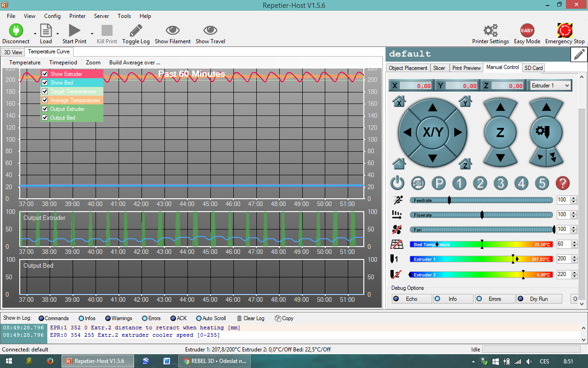
Task: Toggle the Output Bed checkbox
Action: (45, 118)
